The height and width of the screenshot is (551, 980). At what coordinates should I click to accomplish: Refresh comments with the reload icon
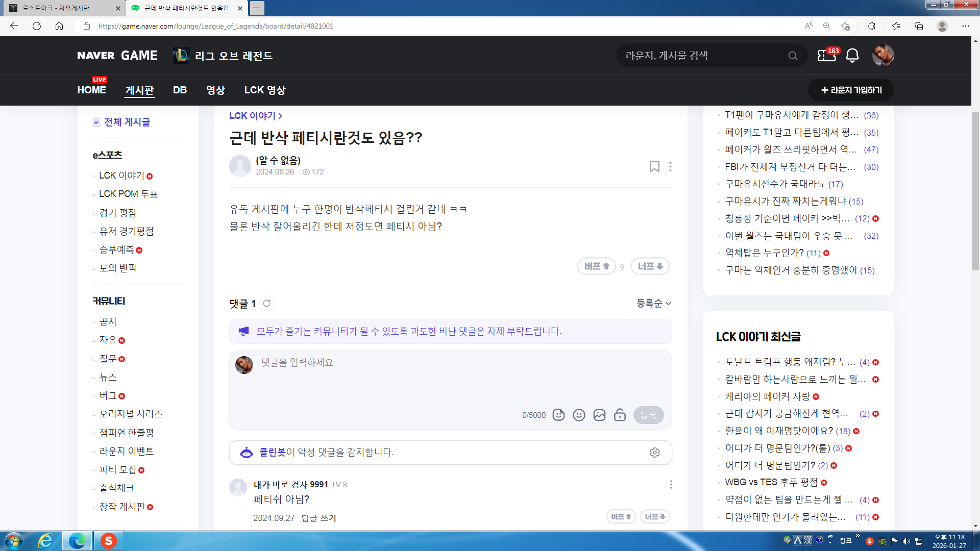point(266,304)
